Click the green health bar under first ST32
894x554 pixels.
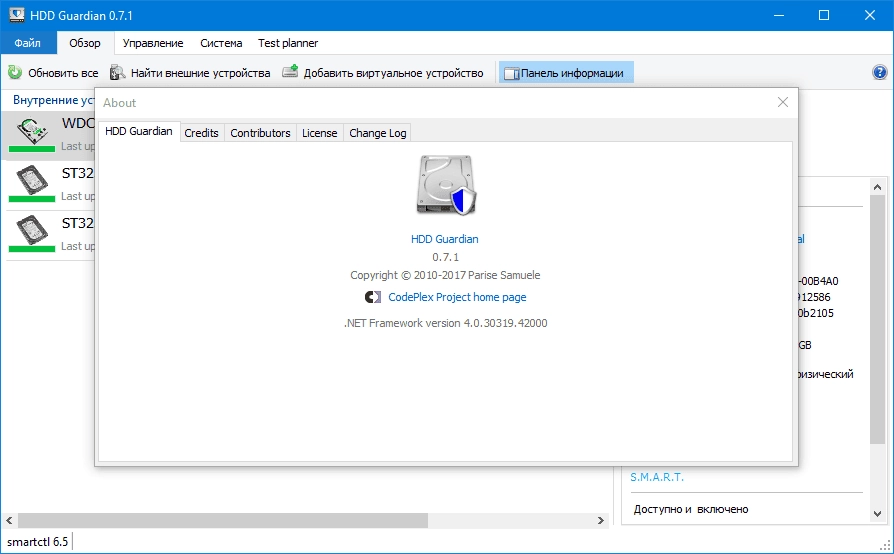click(32, 198)
